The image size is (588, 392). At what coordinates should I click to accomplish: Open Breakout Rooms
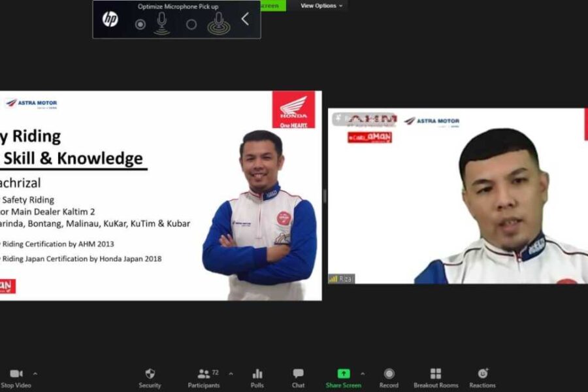tap(436, 374)
